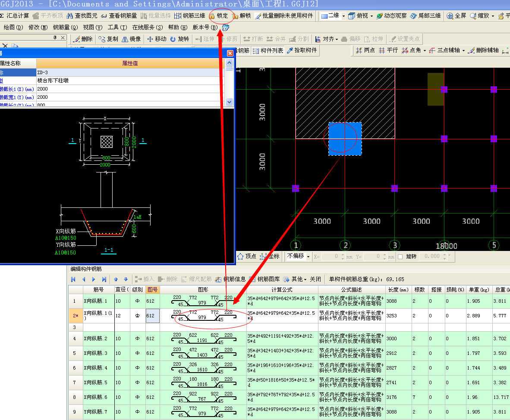Expand the 缩放 zoom dropdown arrow
This screenshot has height=420, width=510.
pos(493,16)
